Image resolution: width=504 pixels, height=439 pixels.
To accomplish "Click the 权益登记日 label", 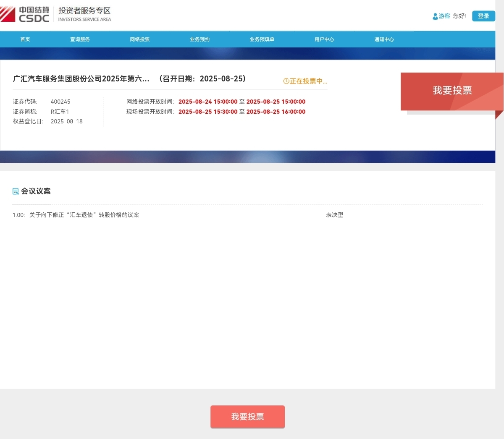I will click(x=28, y=121).
